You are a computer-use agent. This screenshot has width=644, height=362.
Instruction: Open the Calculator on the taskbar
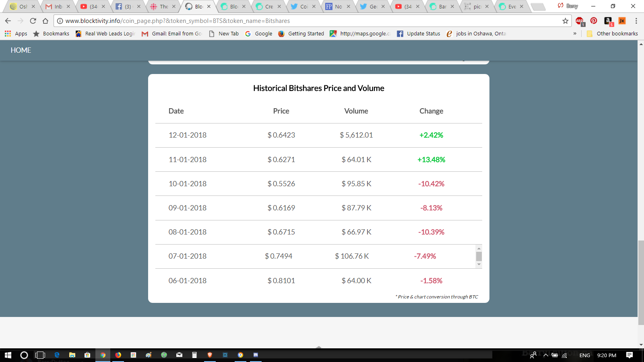coord(194,355)
